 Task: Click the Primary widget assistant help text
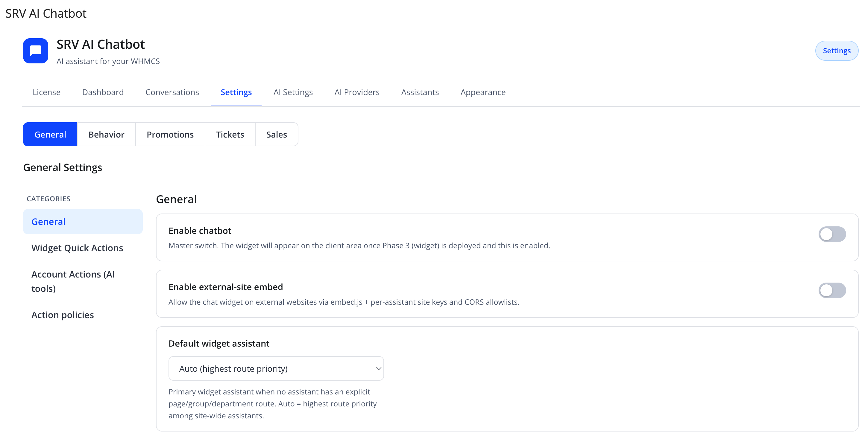click(273, 404)
